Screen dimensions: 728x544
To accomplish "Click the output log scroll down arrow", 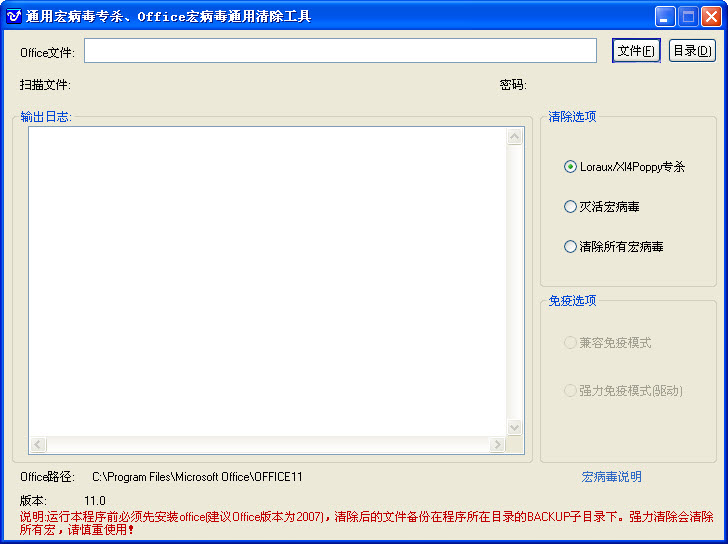I will pos(515,427).
